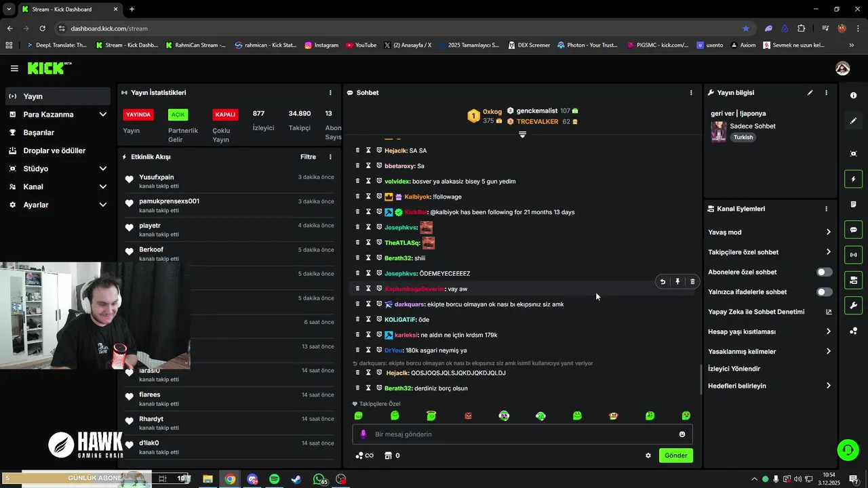Screen dimensions: 868x488
Task: Reply to the highlighted 'vay aw' message
Action: coord(663,281)
